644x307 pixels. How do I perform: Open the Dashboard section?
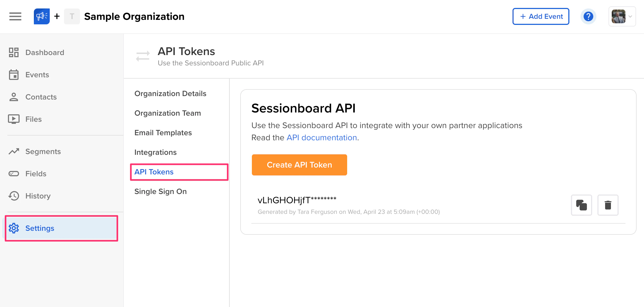[x=44, y=52]
